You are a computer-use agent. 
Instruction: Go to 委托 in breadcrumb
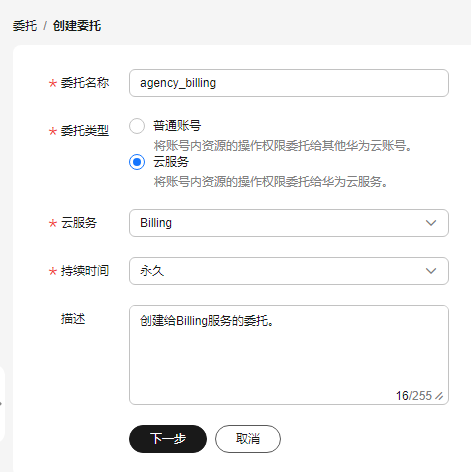[25, 26]
